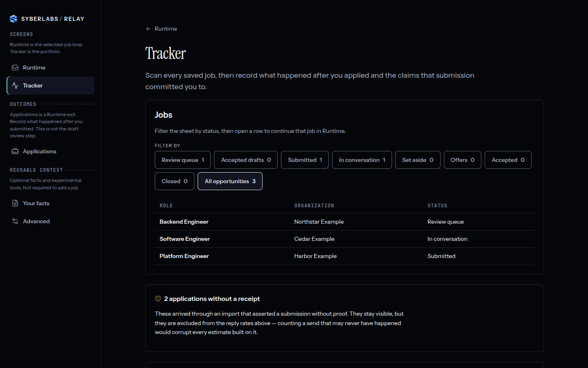
Task: Click the shield warning icon
Action: pyautogui.click(x=158, y=298)
